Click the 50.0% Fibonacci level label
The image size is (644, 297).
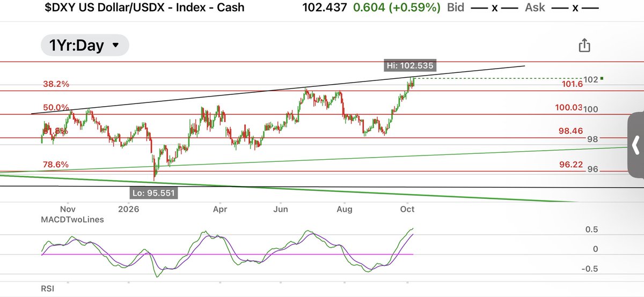pos(56,108)
